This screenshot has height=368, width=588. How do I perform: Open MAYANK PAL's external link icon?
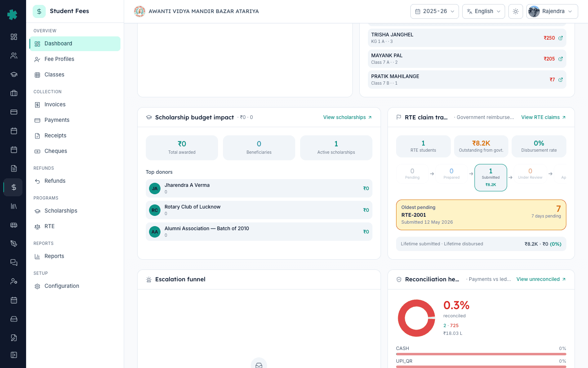pyautogui.click(x=561, y=59)
